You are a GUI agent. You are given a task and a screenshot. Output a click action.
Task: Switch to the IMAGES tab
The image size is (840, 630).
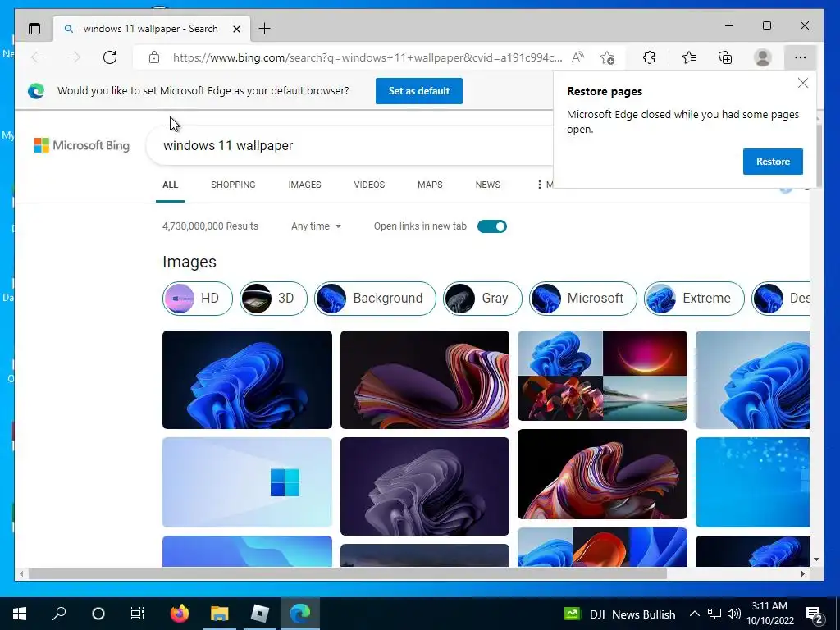304,185
